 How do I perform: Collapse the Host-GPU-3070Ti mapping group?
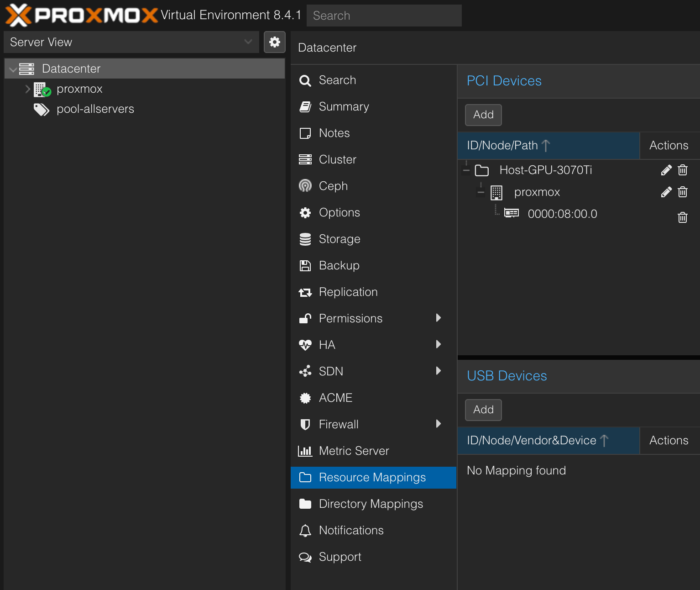[x=466, y=170]
